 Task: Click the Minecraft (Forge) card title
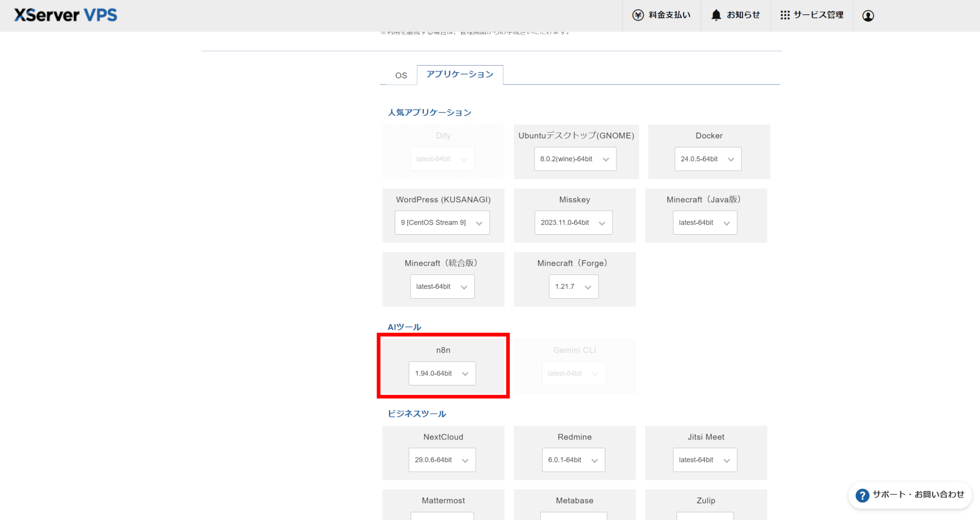click(x=573, y=263)
